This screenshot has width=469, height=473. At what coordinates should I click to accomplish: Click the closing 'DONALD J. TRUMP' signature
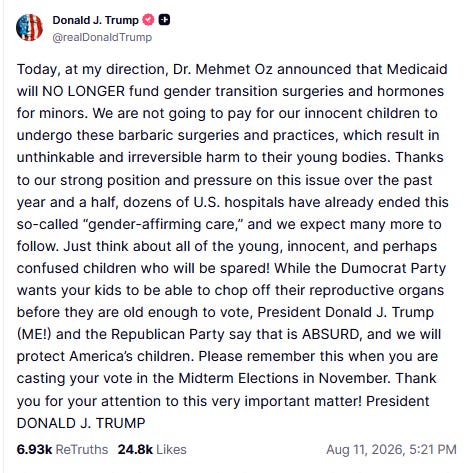pyautogui.click(x=81, y=423)
